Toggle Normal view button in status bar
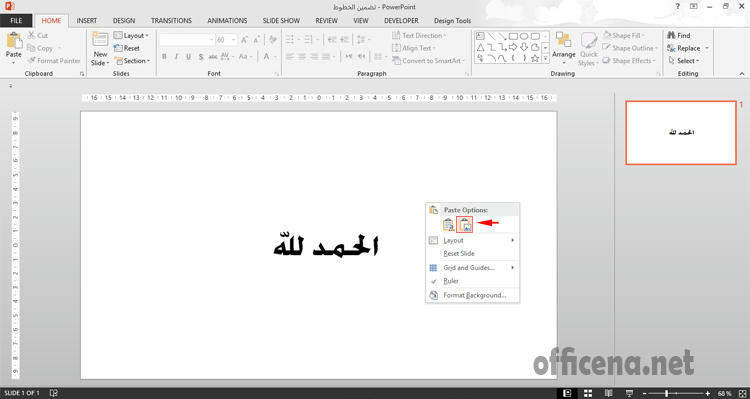The width and height of the screenshot is (750, 399). (567, 393)
